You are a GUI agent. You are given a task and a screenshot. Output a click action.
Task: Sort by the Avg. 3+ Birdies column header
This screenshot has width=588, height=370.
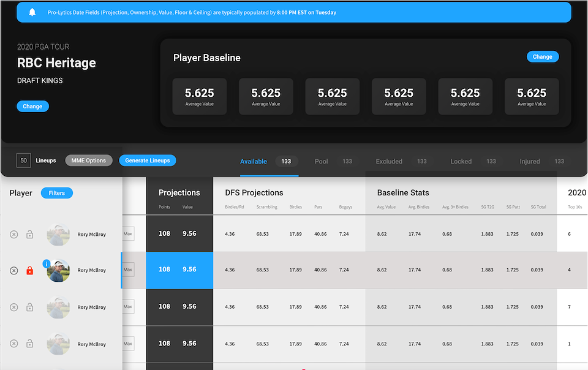[x=455, y=207]
